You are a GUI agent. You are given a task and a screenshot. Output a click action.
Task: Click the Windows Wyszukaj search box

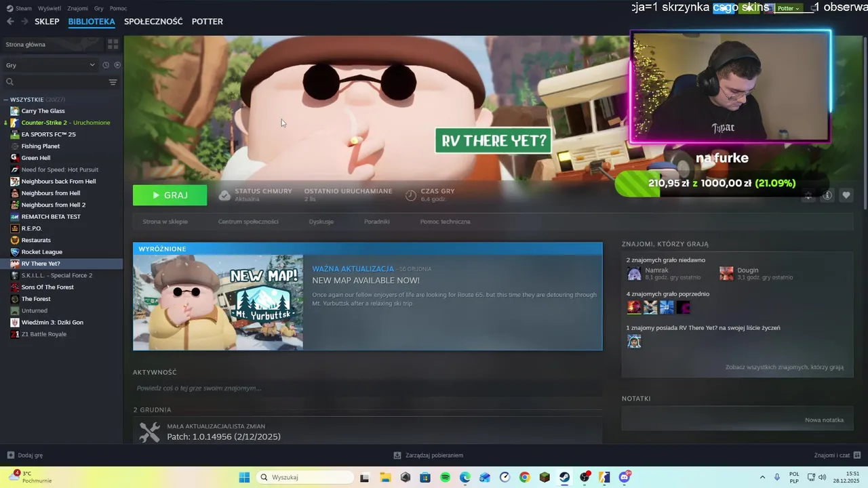tap(304, 477)
